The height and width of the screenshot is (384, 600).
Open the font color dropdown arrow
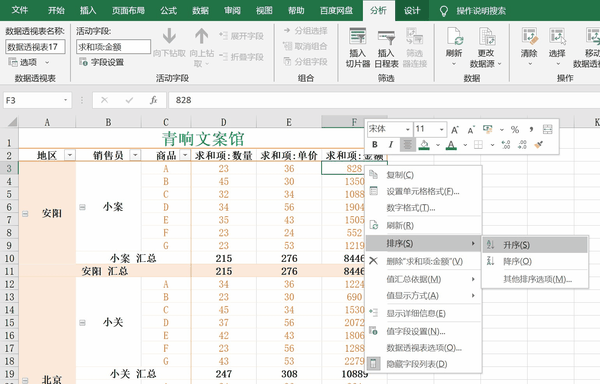465,145
